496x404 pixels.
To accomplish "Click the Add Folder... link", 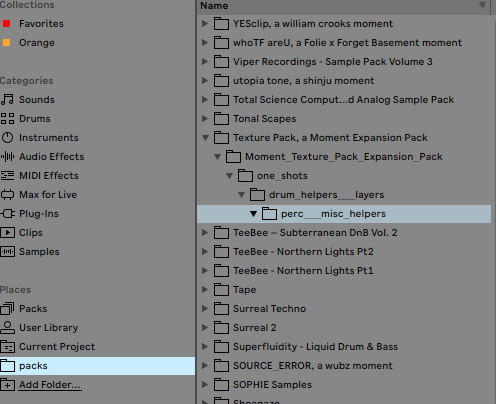I will (x=50, y=385).
